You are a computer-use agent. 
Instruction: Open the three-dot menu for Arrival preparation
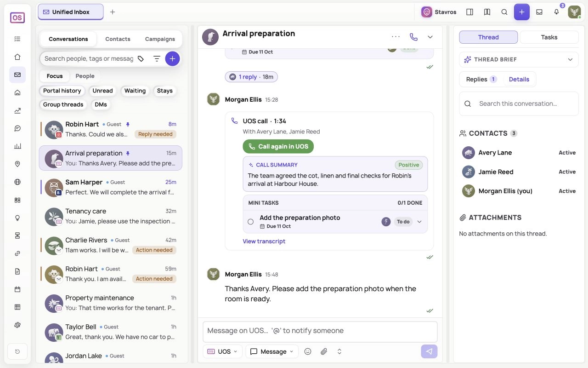coord(396,37)
